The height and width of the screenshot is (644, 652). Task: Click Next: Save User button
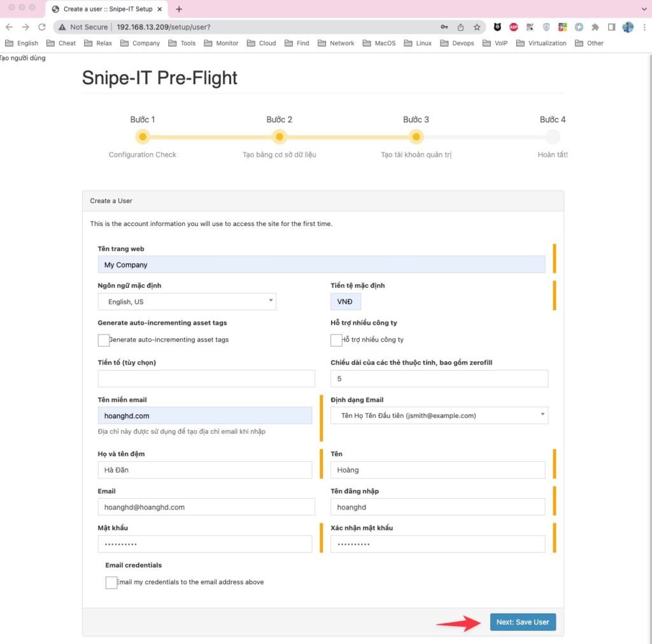523,622
